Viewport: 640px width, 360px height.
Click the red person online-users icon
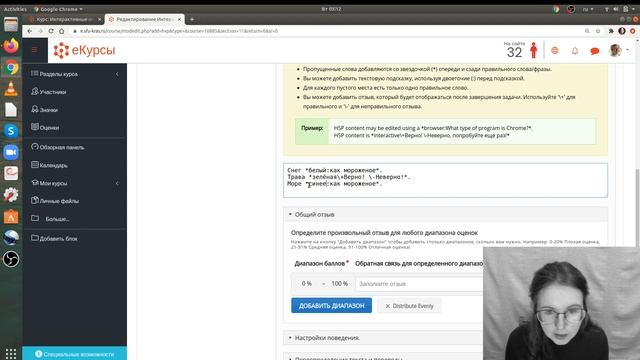(533, 51)
